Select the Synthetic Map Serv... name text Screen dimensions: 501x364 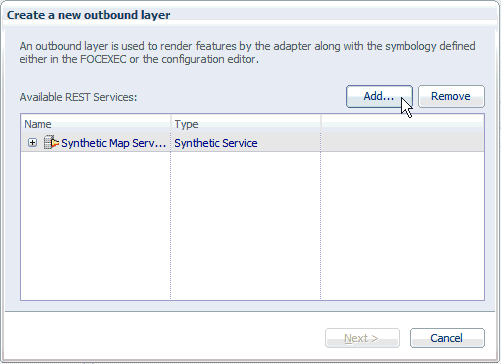(x=113, y=143)
